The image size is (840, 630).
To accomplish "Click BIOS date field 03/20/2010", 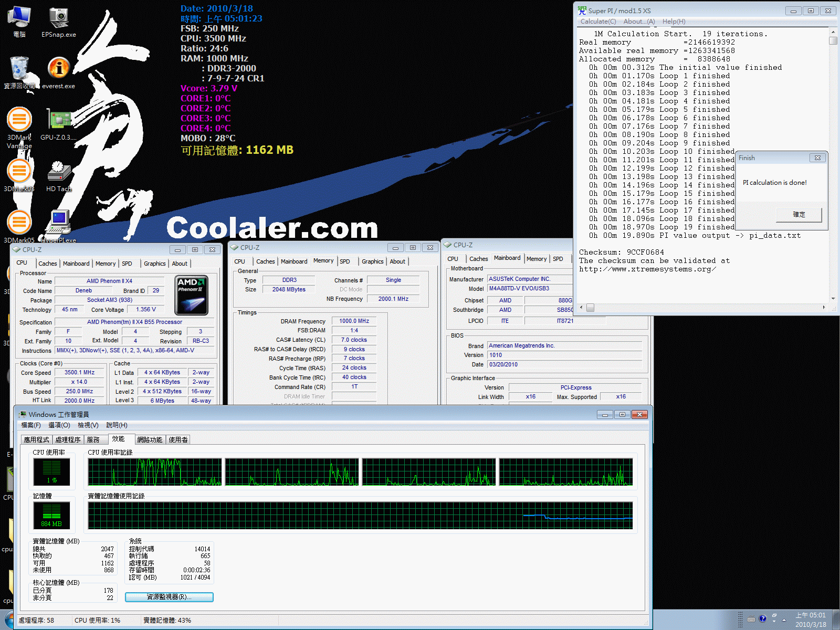I will click(x=564, y=364).
